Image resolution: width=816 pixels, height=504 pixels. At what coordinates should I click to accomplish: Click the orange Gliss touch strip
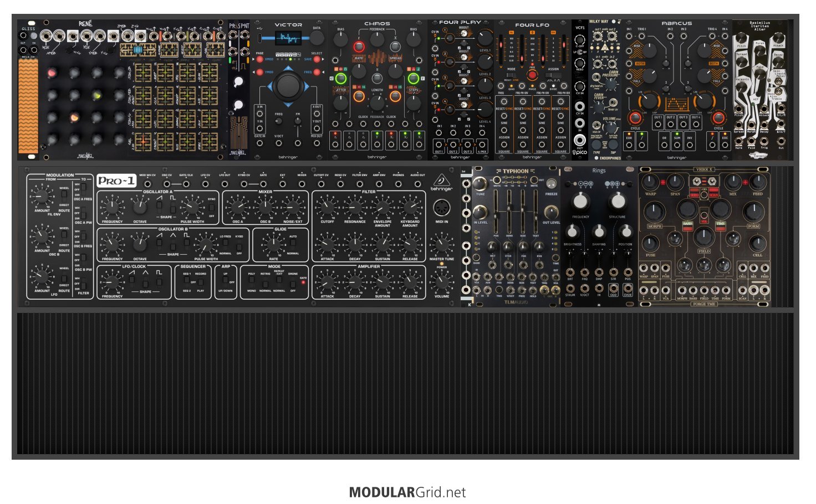coord(28,106)
